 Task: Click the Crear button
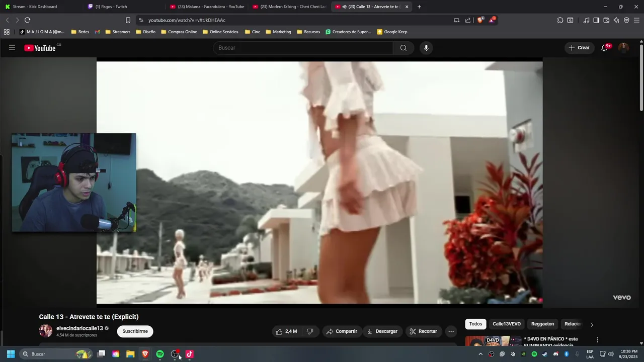click(579, 48)
